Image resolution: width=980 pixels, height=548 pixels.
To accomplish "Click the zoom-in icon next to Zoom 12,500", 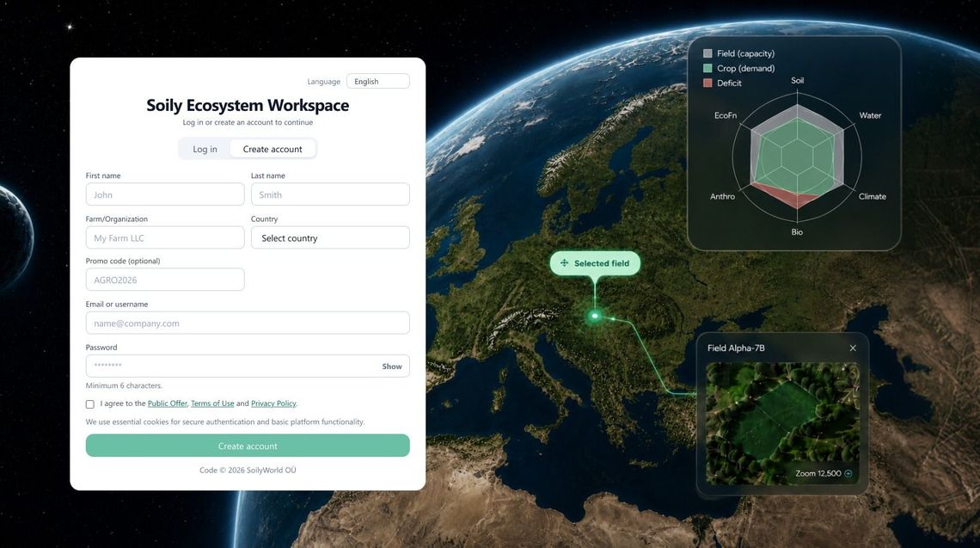I will (848, 473).
